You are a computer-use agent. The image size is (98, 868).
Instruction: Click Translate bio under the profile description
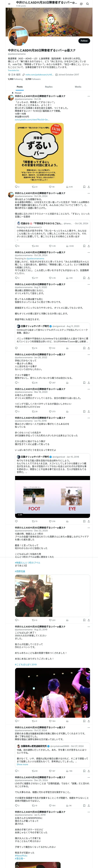[x=14, y=70]
